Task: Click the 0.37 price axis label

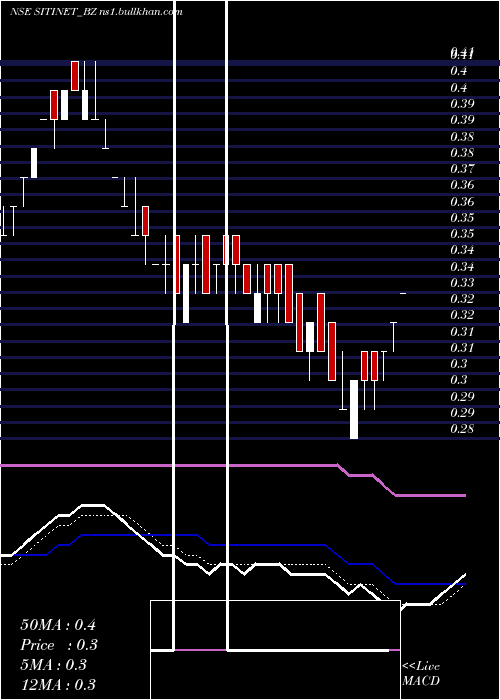Action: coord(462,169)
